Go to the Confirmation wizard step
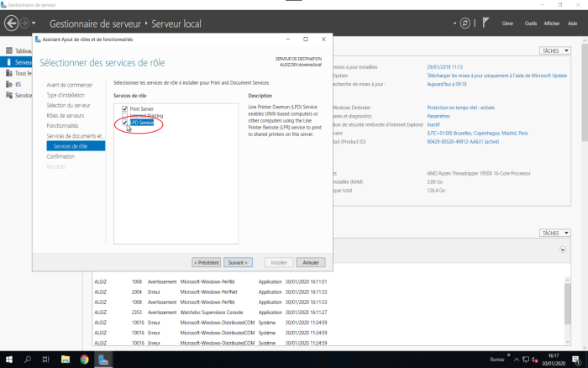Image resolution: width=588 pixels, height=368 pixels. [60, 156]
